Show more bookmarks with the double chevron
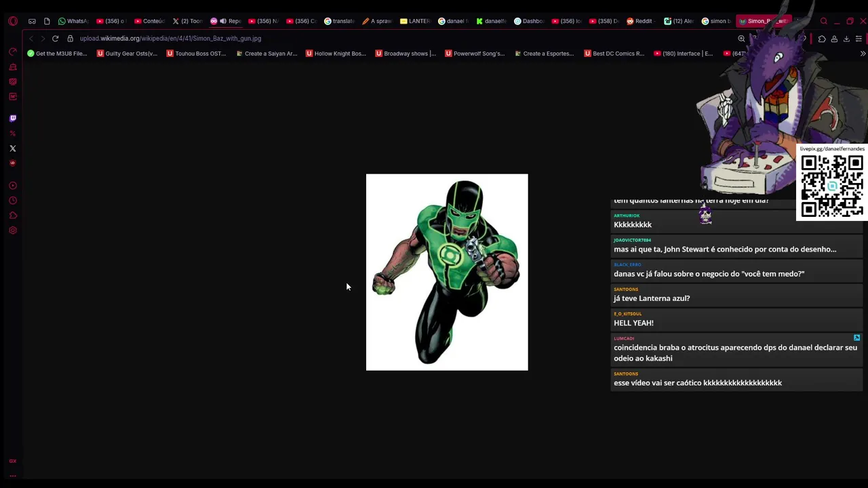Viewport: 868px width, 488px height. coord(863,54)
